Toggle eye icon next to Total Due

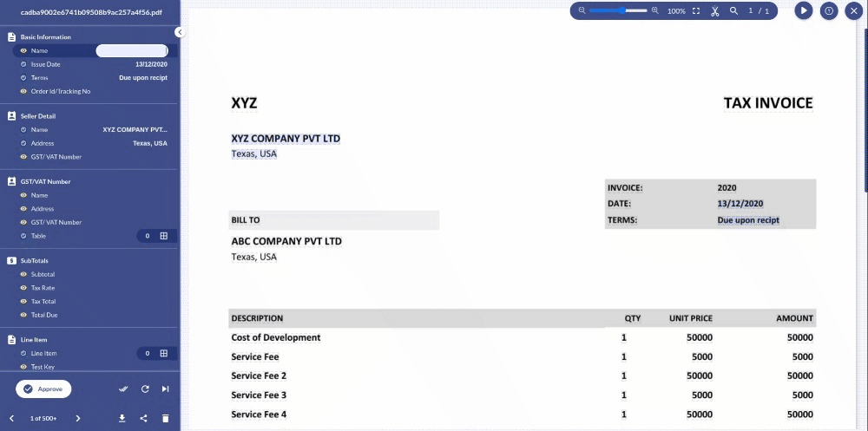point(23,315)
